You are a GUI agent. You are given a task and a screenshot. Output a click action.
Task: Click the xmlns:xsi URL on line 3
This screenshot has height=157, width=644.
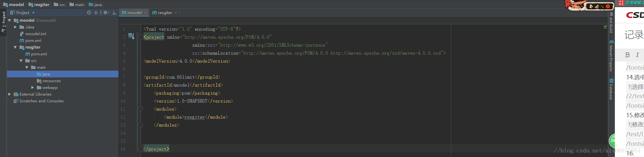point(273,45)
